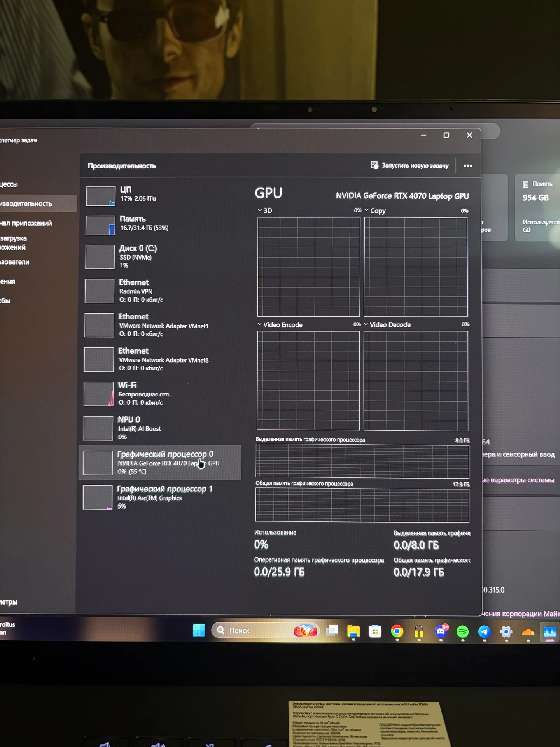Launch Microsoft Store from the taskbar

click(x=375, y=631)
